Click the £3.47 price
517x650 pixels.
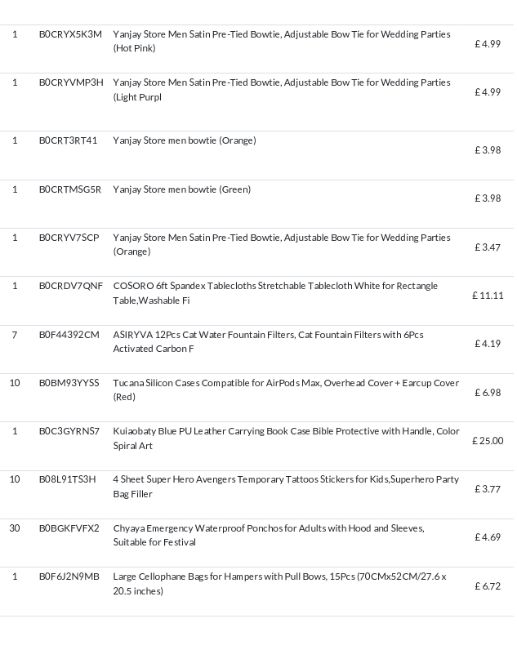(488, 247)
